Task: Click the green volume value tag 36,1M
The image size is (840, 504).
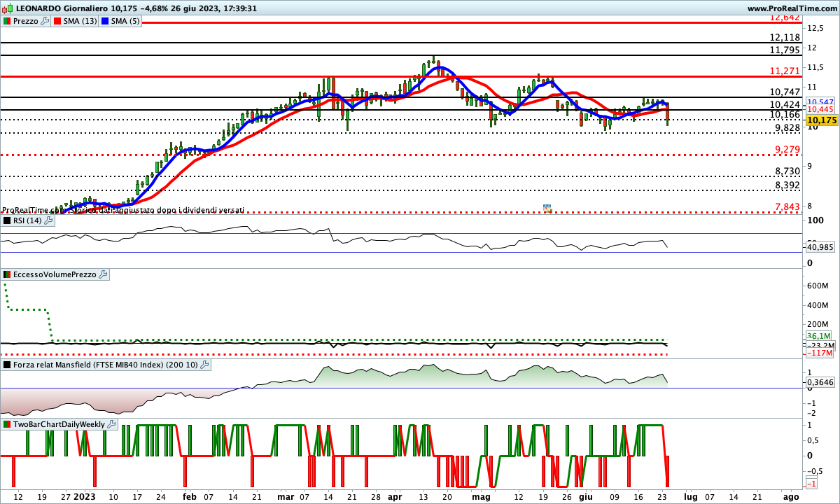Action: tap(820, 337)
